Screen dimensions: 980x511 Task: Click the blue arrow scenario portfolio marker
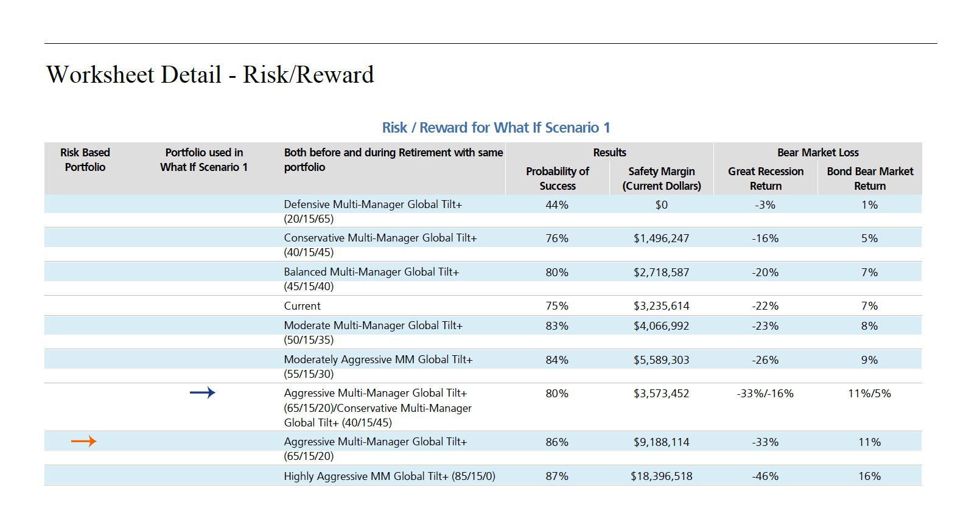pos(202,393)
